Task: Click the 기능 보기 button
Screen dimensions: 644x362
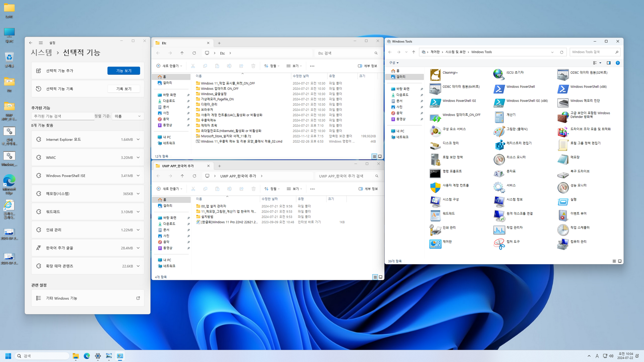Action: tap(123, 71)
